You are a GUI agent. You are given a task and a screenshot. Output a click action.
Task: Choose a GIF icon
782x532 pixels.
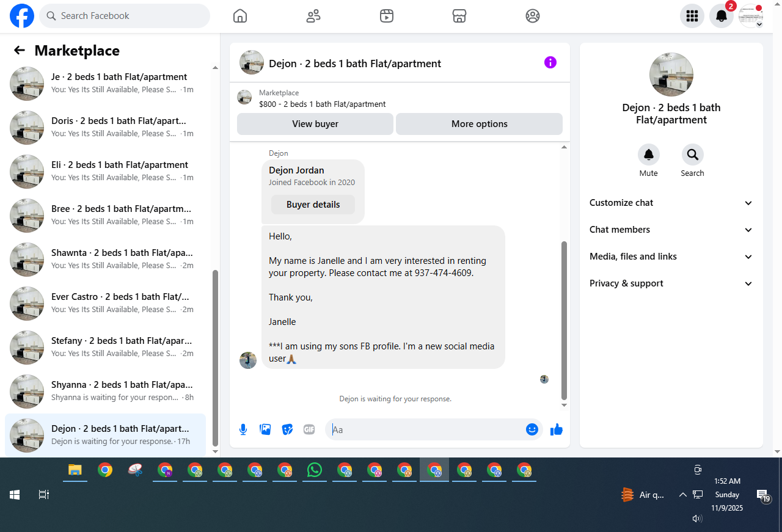pos(309,429)
